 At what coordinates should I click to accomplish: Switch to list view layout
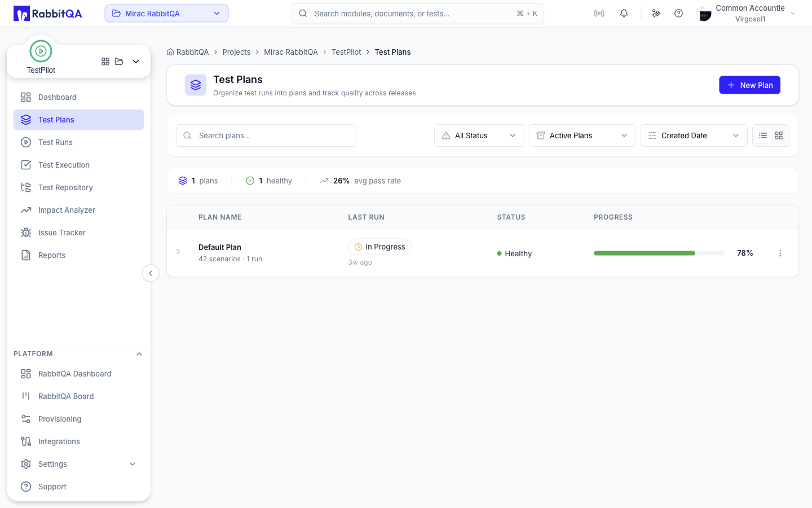click(x=763, y=135)
